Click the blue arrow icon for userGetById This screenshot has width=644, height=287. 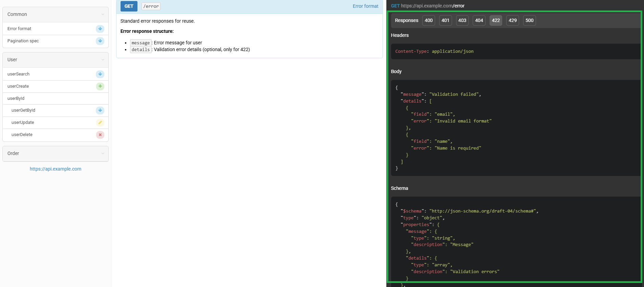tap(100, 110)
